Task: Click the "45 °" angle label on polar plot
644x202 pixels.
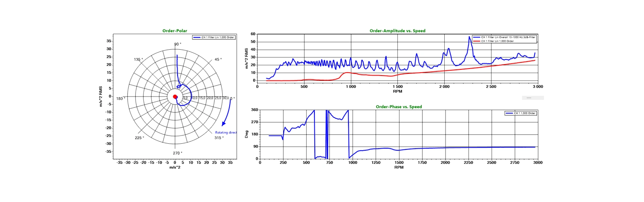Action: click(x=217, y=60)
